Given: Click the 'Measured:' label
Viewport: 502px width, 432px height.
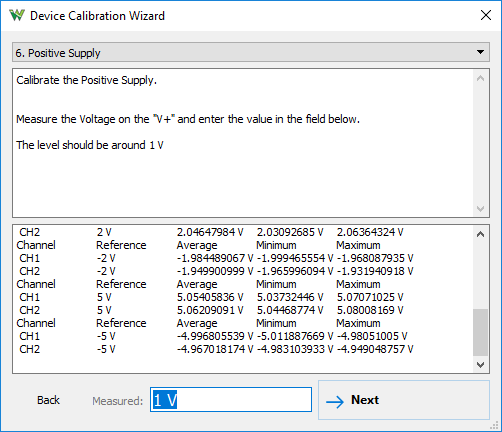Looking at the screenshot, I should tap(118, 401).
